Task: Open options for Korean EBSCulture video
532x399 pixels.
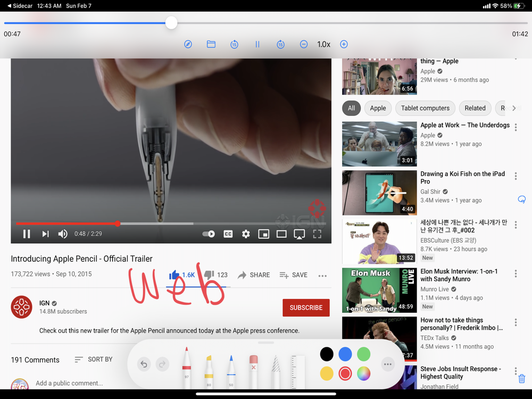Action: tap(516, 225)
